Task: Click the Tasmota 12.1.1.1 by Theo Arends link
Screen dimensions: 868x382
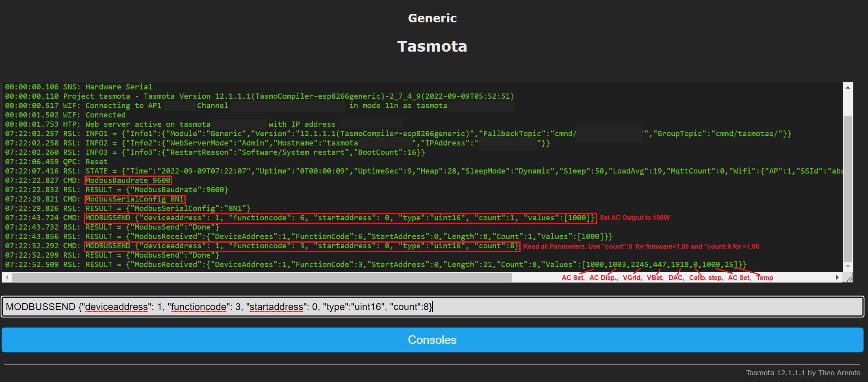Action: pyautogui.click(x=803, y=373)
